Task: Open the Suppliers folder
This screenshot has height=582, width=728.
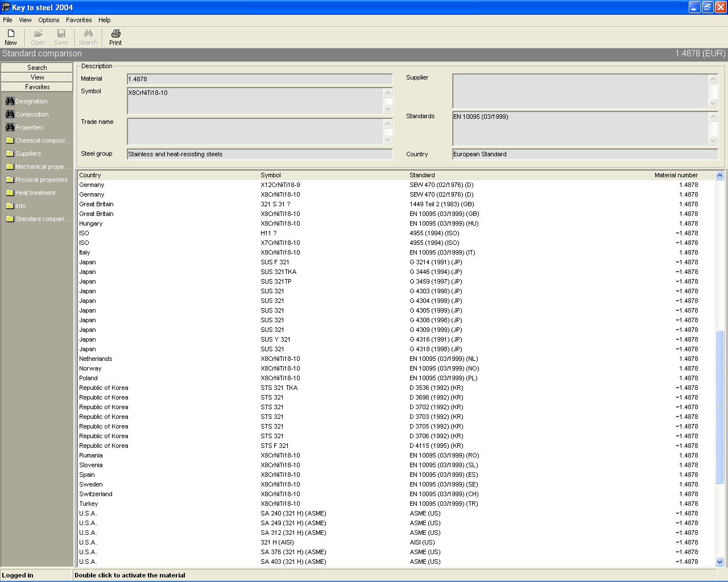Action: [23, 153]
